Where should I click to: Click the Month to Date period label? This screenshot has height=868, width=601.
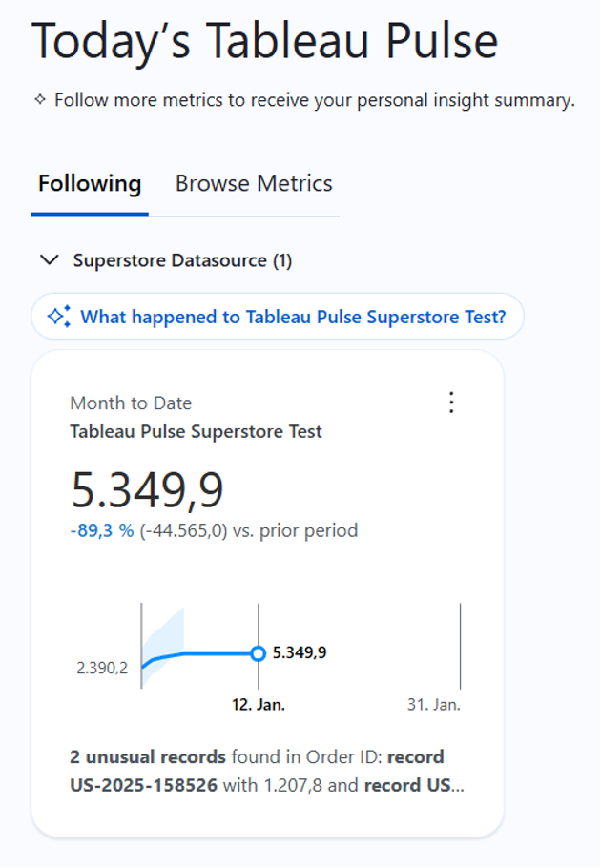coord(131,403)
